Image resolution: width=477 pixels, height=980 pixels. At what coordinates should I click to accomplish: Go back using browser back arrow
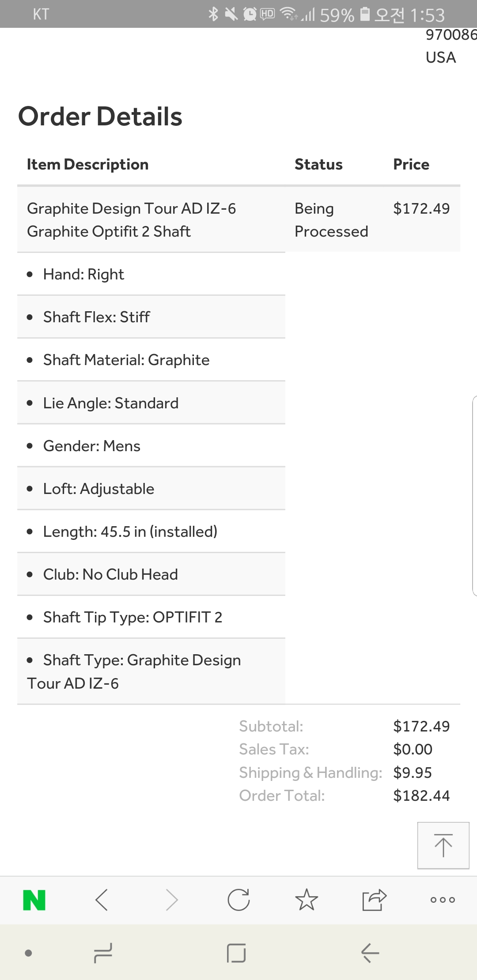pyautogui.click(x=102, y=900)
